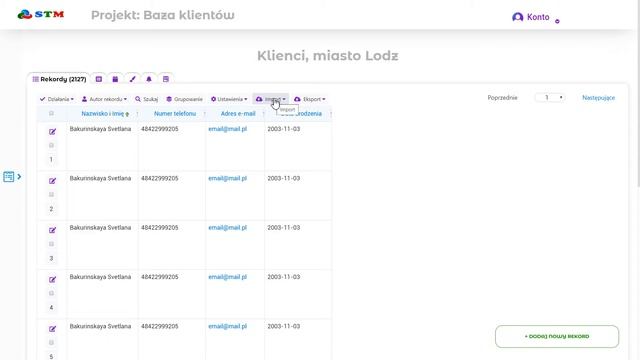Go to the Następujące page
Viewport: 640px width, 360px height.
tap(598, 98)
